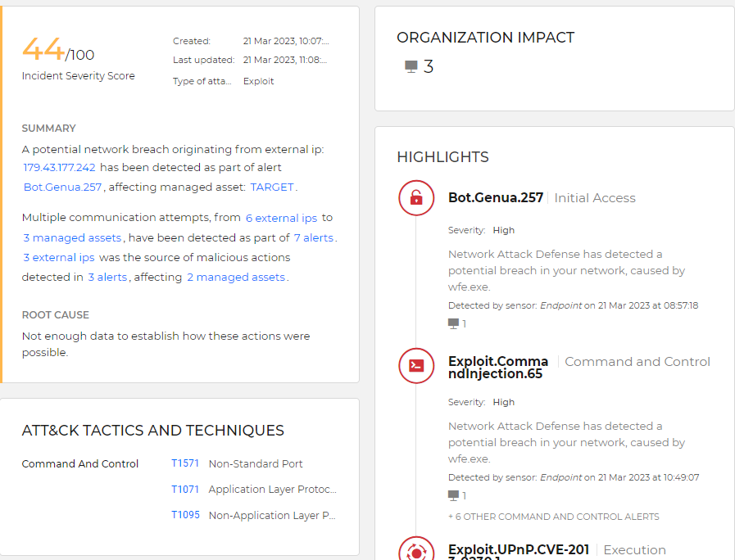Click the Organization Impact monitor icon
Viewport: 735px width, 560px height.
411,67
